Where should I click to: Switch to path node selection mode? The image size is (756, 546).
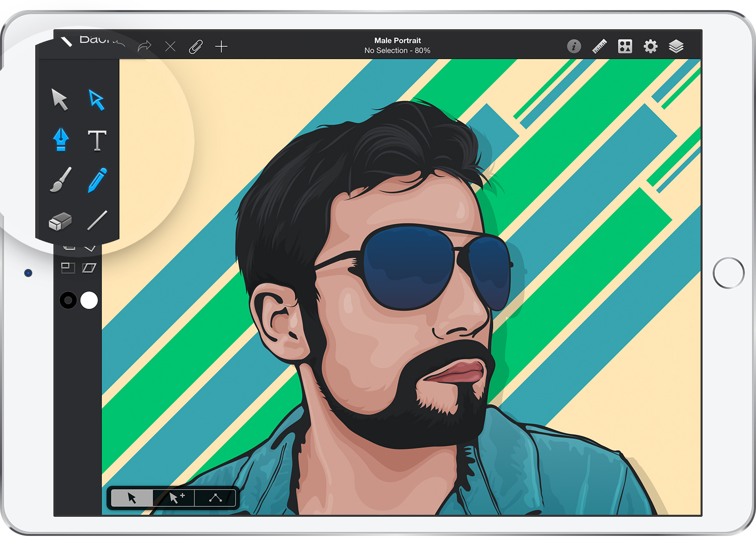tap(215, 498)
